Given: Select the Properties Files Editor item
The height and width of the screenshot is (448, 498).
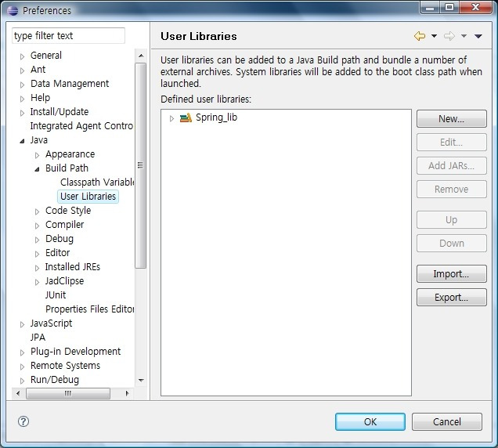Looking at the screenshot, I should pos(90,309).
